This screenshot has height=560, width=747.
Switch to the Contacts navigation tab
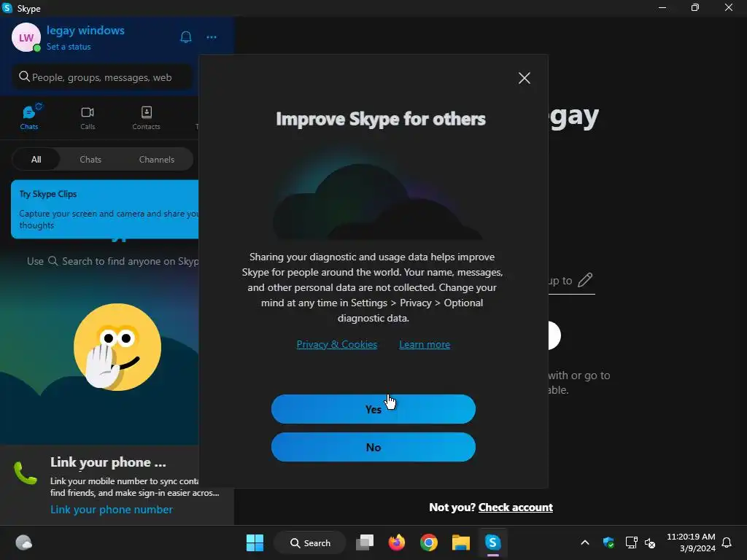click(146, 117)
